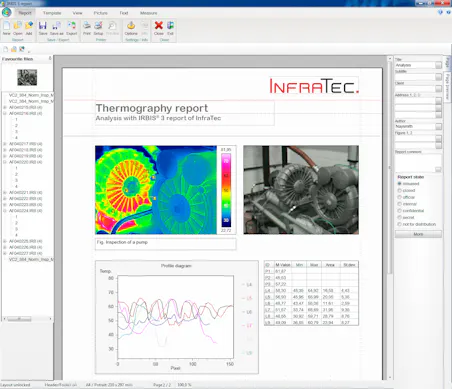The height and width of the screenshot is (389, 452).
Task: Open the dropdown button beside the Author field
Action: point(438,126)
